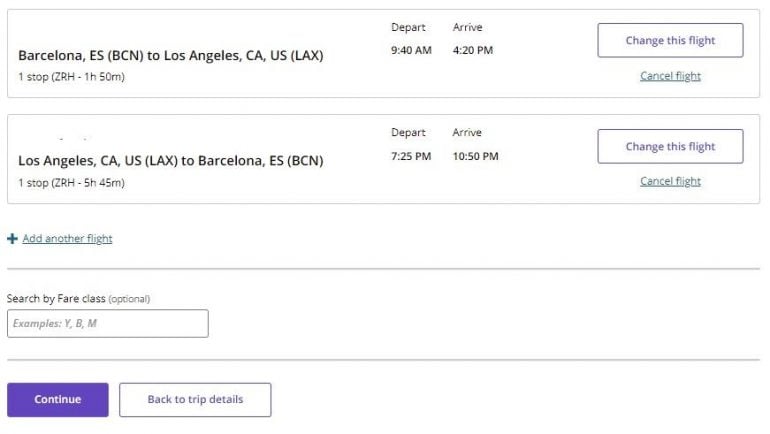The height and width of the screenshot is (434, 770).
Task: Click the 10:50 PM arrival time
Action: [475, 156]
